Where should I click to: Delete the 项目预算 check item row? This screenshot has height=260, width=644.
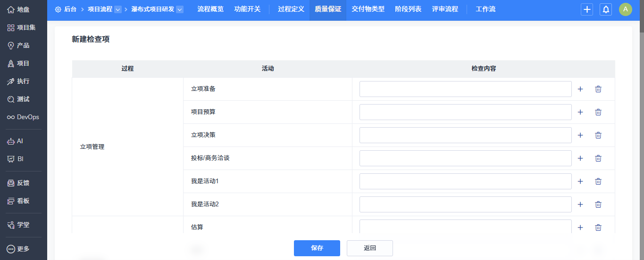pyautogui.click(x=598, y=112)
